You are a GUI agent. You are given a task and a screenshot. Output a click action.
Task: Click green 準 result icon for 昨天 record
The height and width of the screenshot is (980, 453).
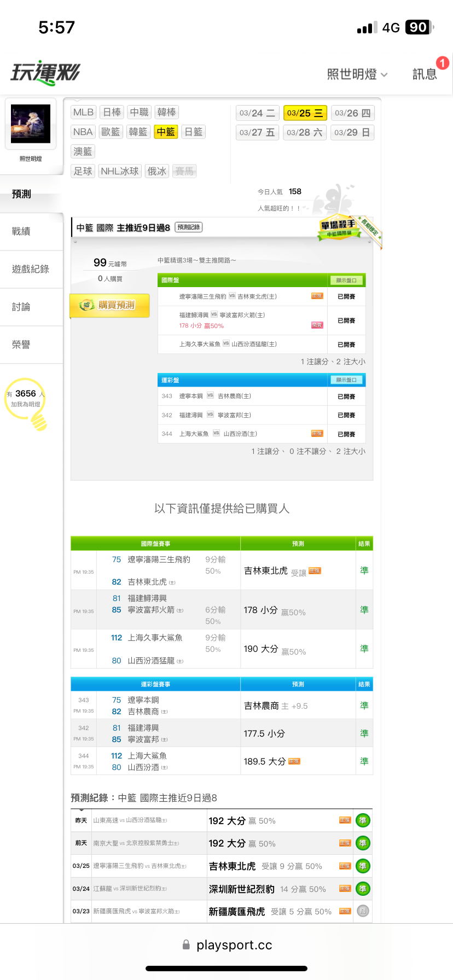click(x=362, y=820)
